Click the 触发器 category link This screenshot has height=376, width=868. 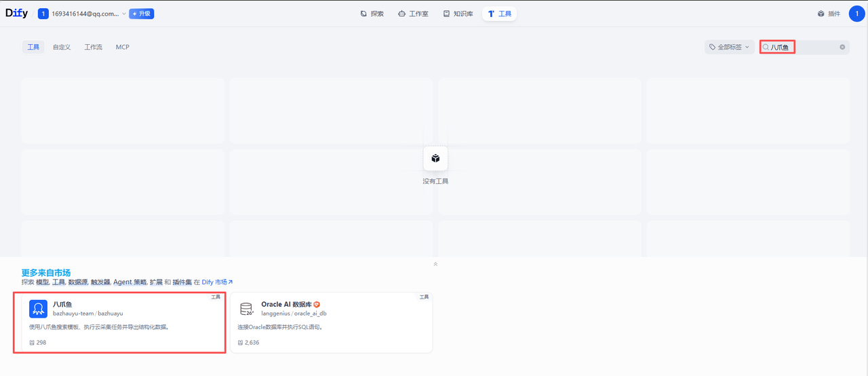point(101,282)
